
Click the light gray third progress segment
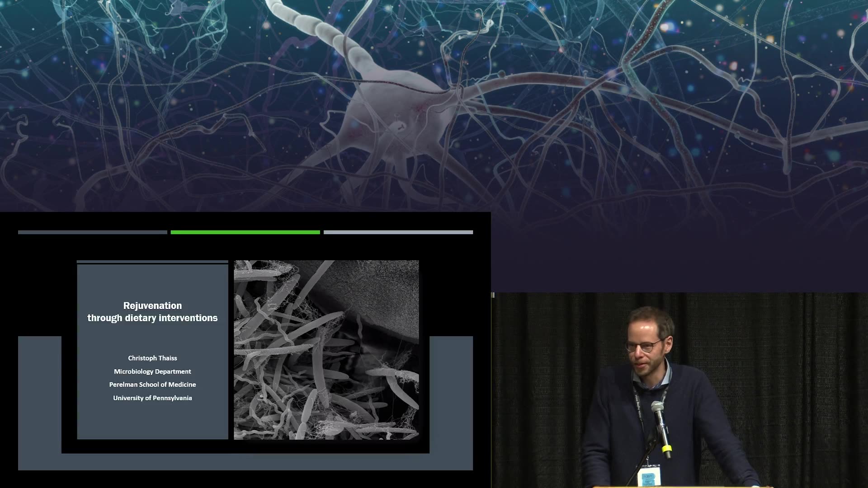pos(398,232)
